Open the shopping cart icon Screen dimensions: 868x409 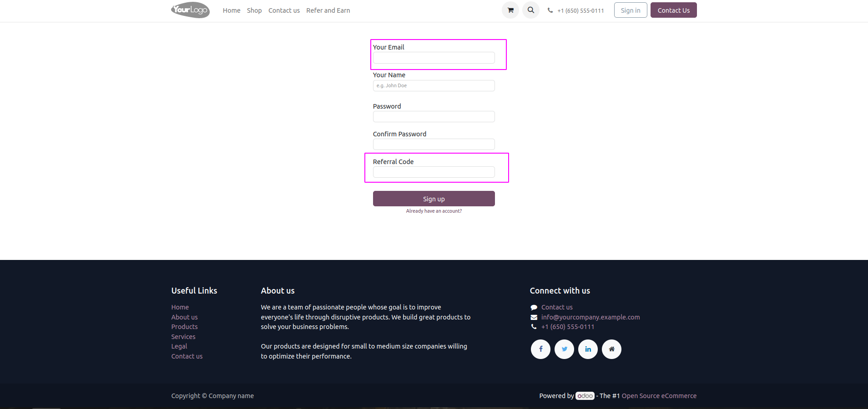tap(510, 10)
